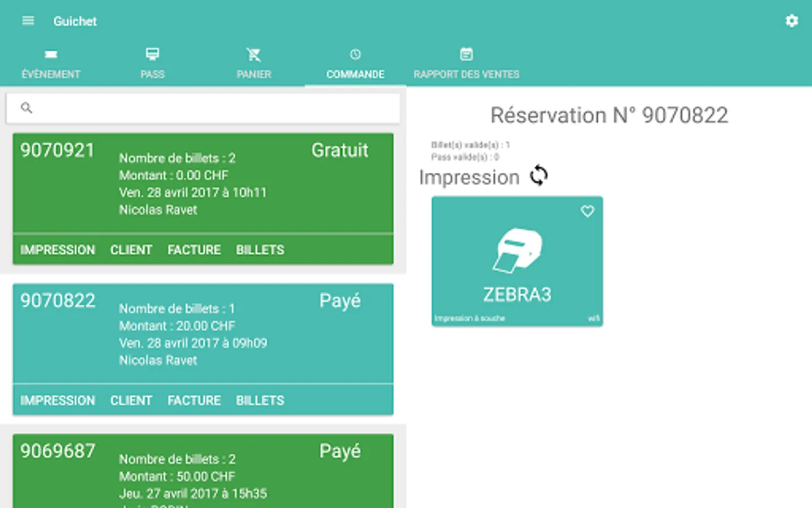Click the Gratuit status label
Image resolution: width=812 pixels, height=508 pixels.
pos(340,151)
